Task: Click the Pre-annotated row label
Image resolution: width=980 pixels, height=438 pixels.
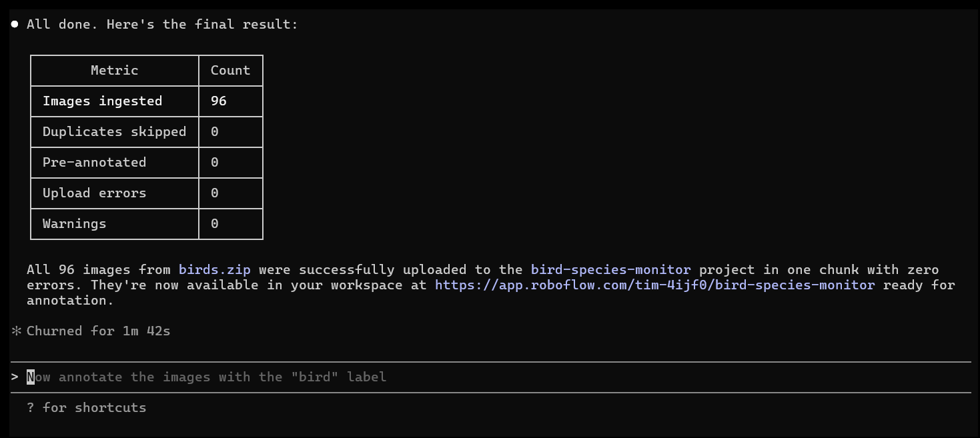Action: [95, 162]
